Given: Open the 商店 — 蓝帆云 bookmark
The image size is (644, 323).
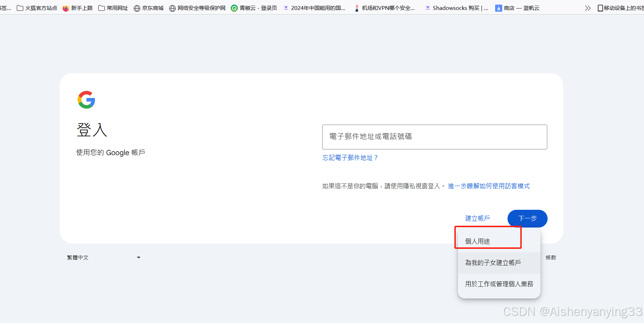Looking at the screenshot, I should tap(517, 8).
